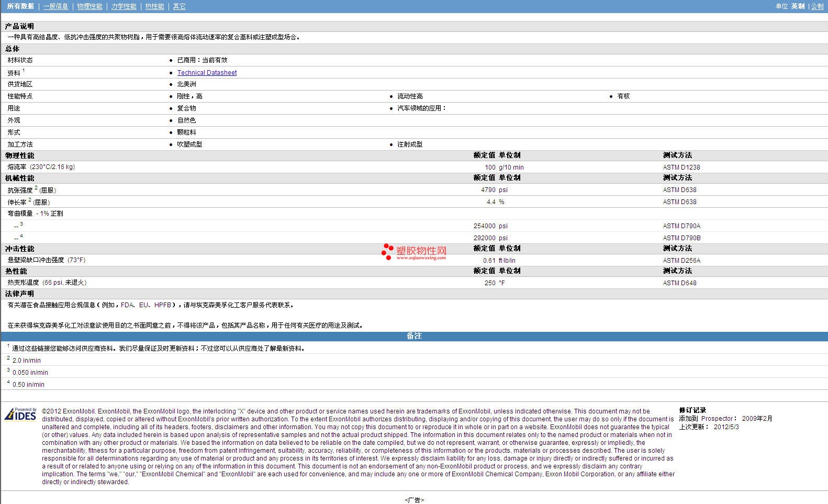
Task: Switch to the 一般信息 tab
Action: pyautogui.click(x=55, y=6)
